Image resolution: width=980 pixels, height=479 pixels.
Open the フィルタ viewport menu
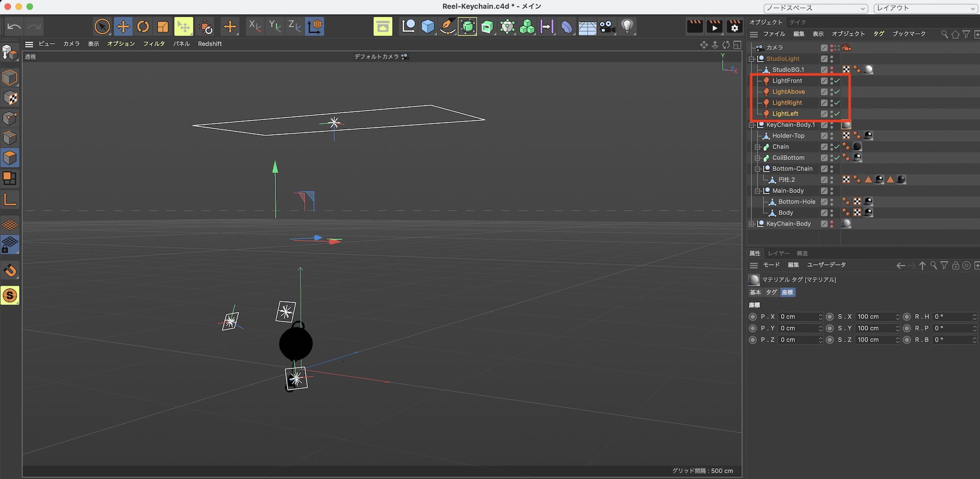click(x=154, y=44)
